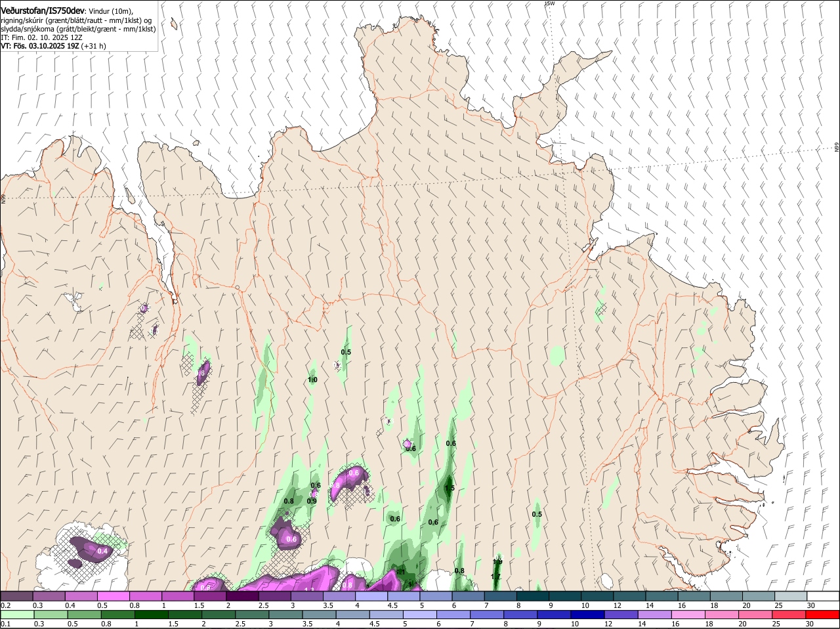This screenshot has width=840, height=629.
Task: Pick the white snow-scale swatch labeled 30
Action: pyautogui.click(x=823, y=596)
